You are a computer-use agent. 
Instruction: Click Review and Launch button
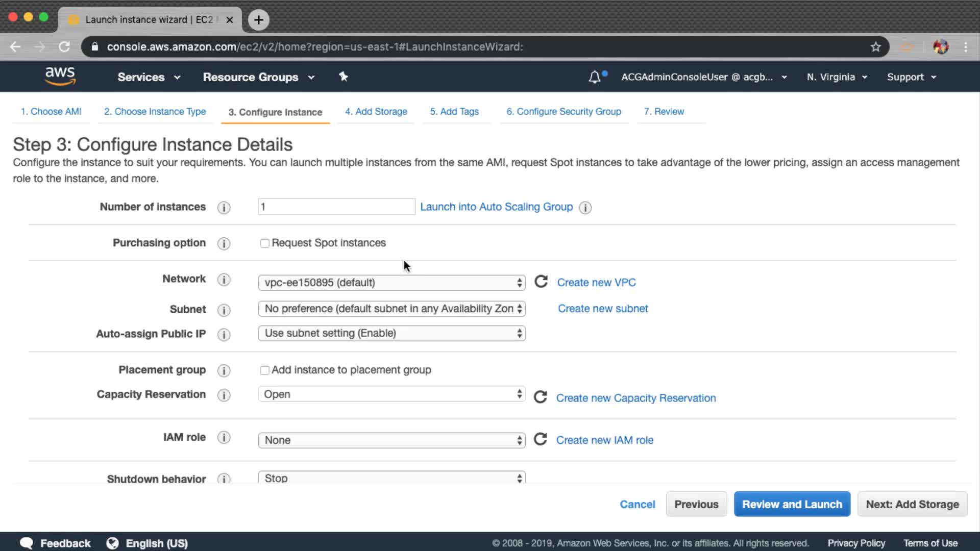tap(792, 504)
